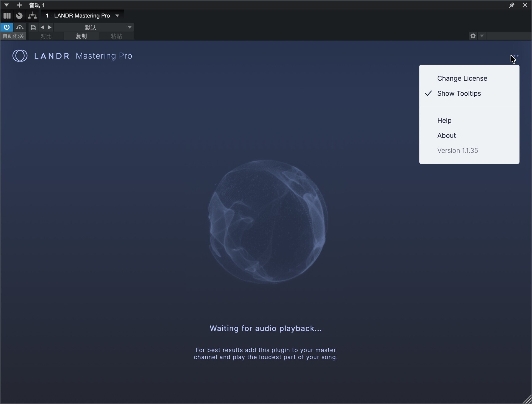Pin the plugin window

[511, 5]
